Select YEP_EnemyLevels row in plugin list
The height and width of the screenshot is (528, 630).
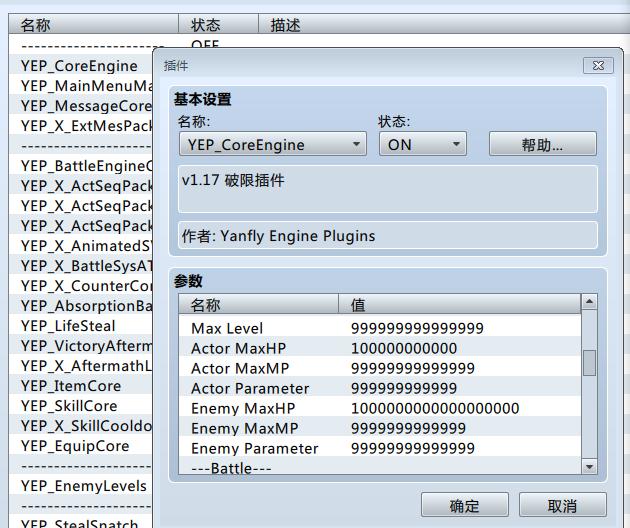[81, 486]
